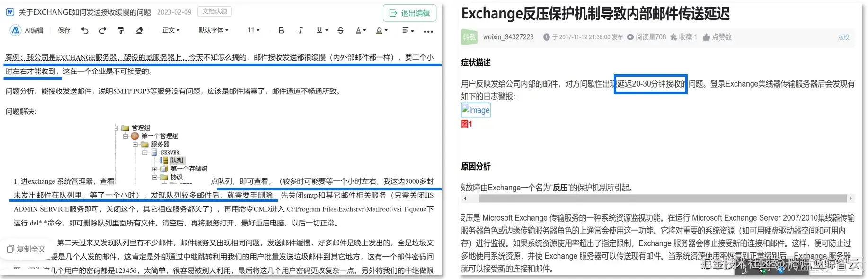
Task: Collapse the 服务器 tree node
Action: (135, 144)
